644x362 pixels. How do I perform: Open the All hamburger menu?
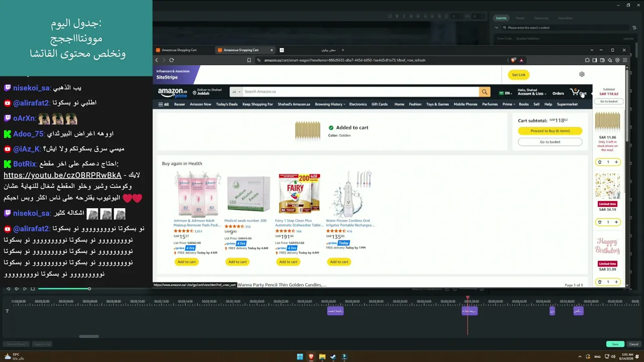tap(164, 104)
